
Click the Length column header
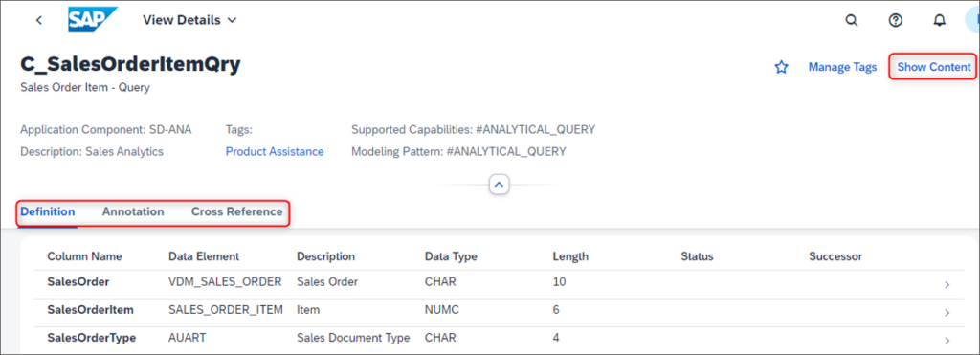pos(570,256)
